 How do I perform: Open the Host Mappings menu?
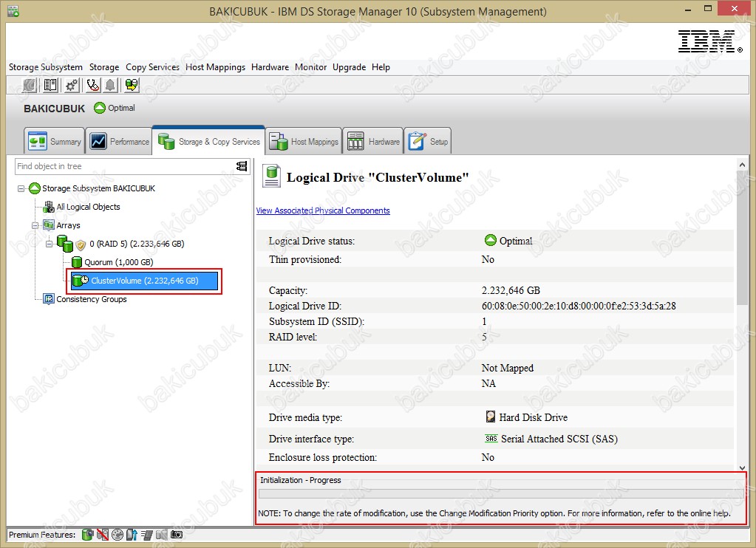[x=216, y=67]
